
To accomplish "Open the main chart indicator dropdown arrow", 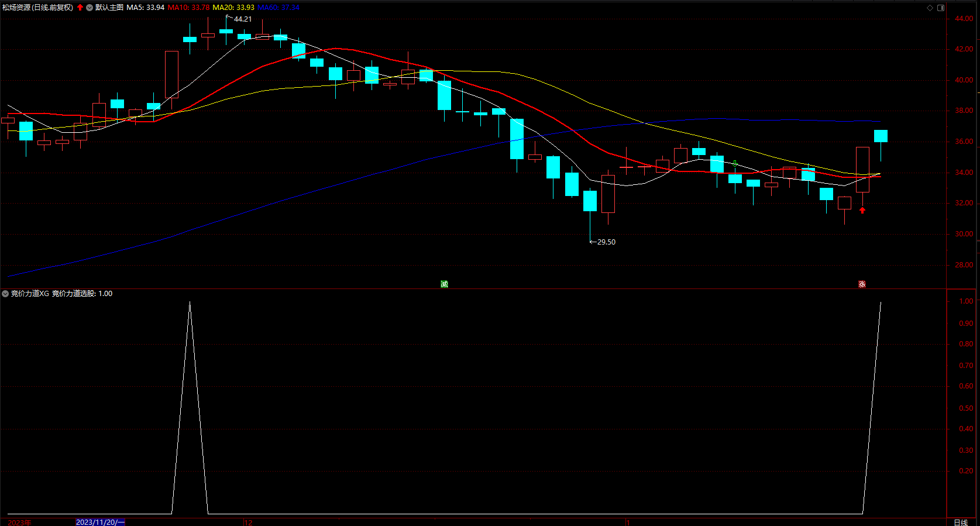I will pyautogui.click(x=90, y=8).
